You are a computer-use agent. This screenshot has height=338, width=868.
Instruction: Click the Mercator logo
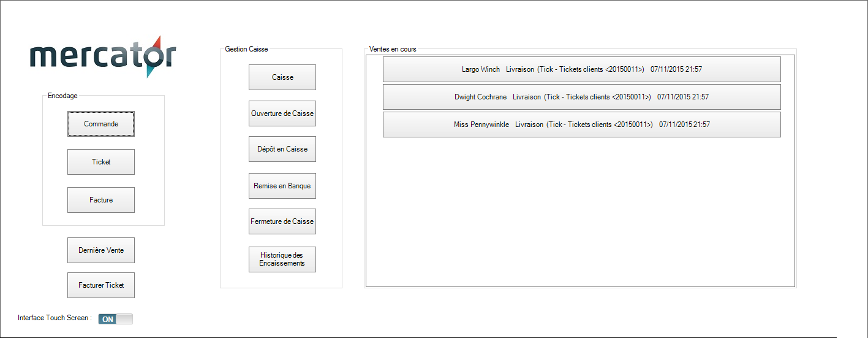[x=102, y=56]
